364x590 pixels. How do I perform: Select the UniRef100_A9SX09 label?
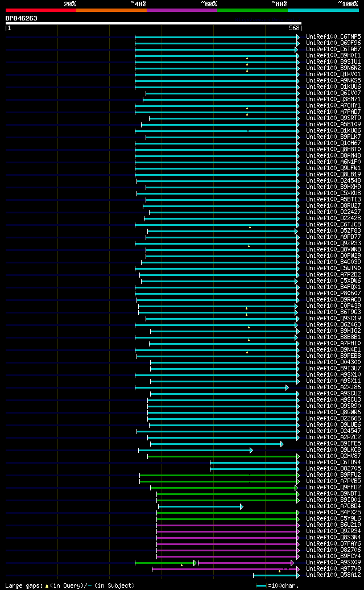tap(333, 562)
